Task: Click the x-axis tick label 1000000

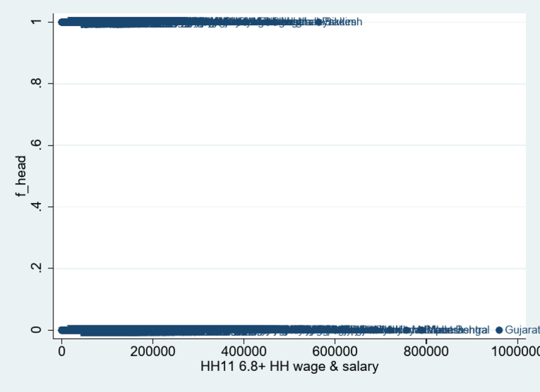Action: click(515, 351)
